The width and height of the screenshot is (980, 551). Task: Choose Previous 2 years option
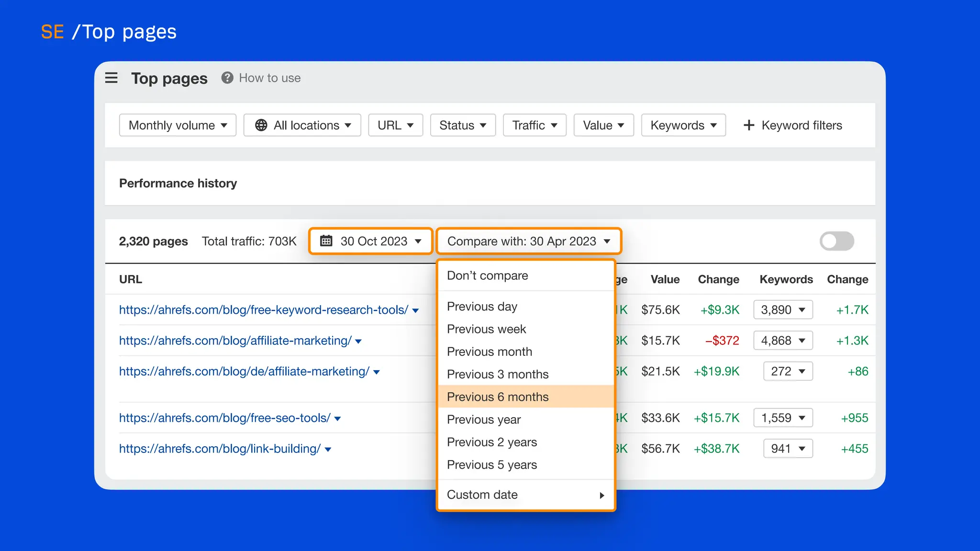click(x=526, y=442)
